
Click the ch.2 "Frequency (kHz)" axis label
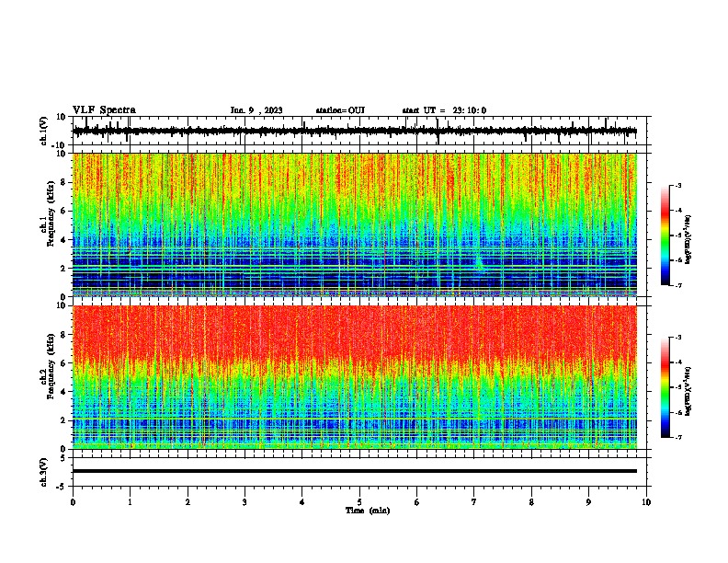click(51, 366)
